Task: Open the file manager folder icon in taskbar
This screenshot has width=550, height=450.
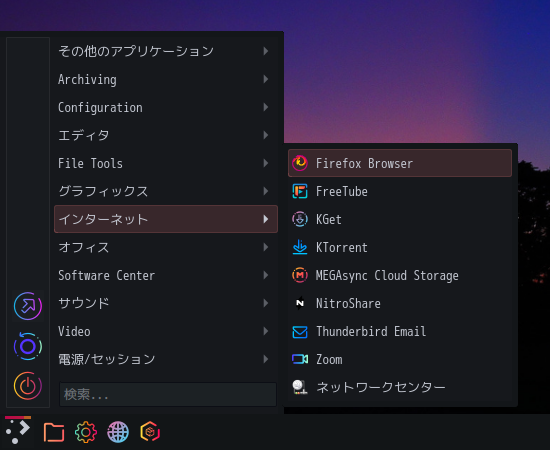Action: coord(54,432)
